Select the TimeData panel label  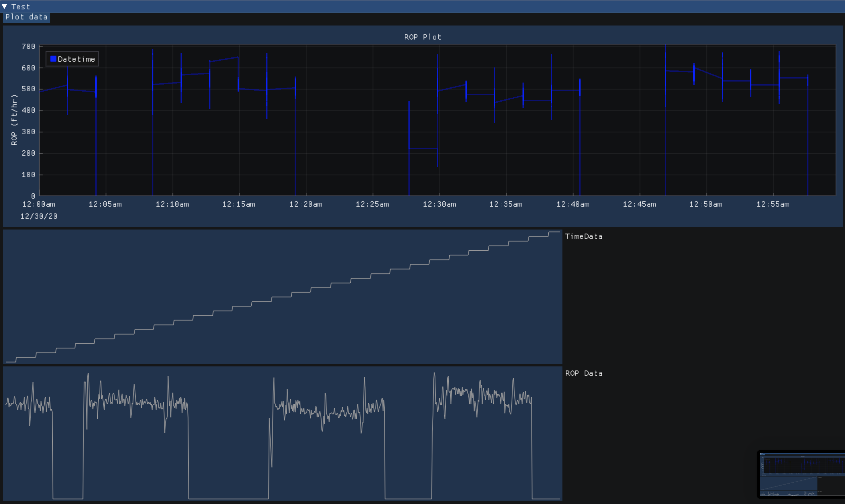click(x=584, y=236)
